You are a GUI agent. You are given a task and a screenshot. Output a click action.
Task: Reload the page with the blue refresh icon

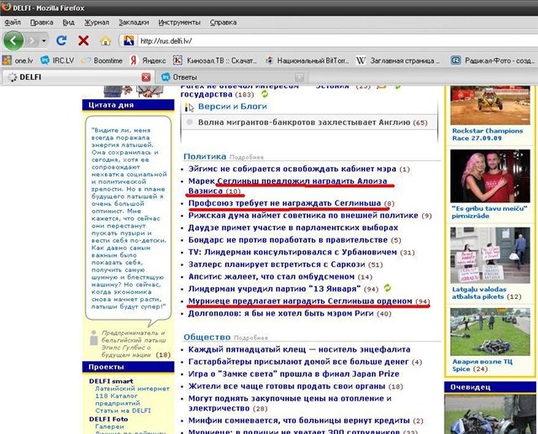(62, 41)
